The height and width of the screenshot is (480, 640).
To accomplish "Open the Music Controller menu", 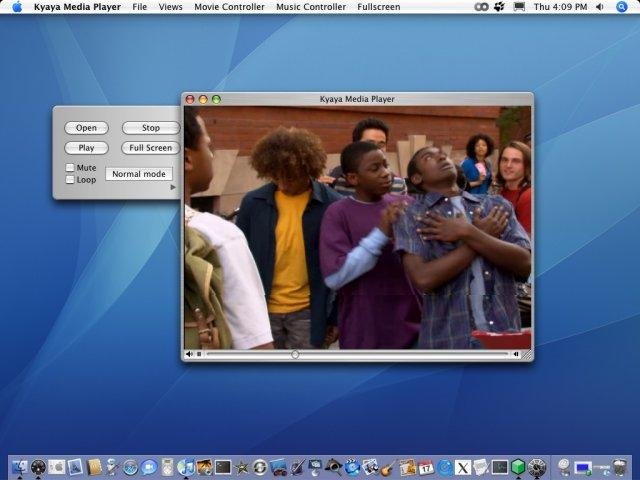I will click(x=311, y=7).
